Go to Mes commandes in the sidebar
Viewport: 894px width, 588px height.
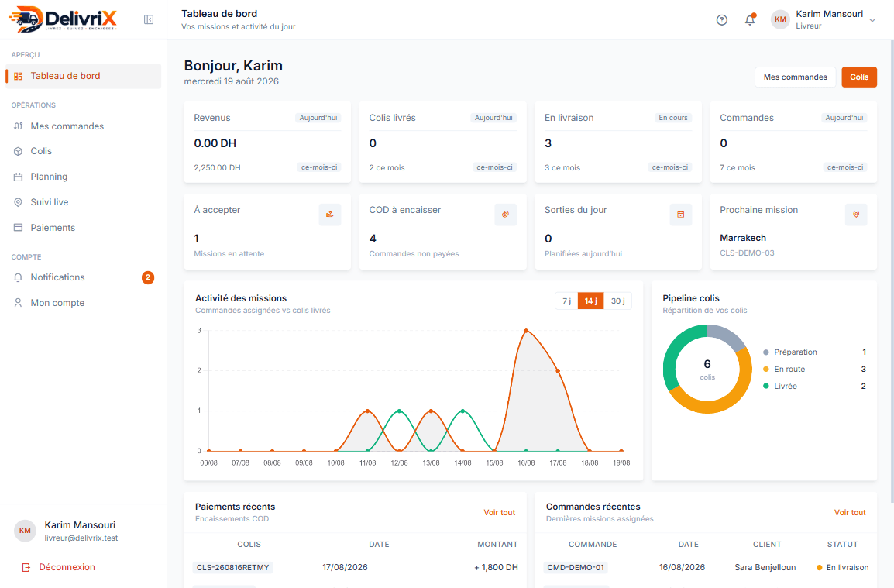83,126
